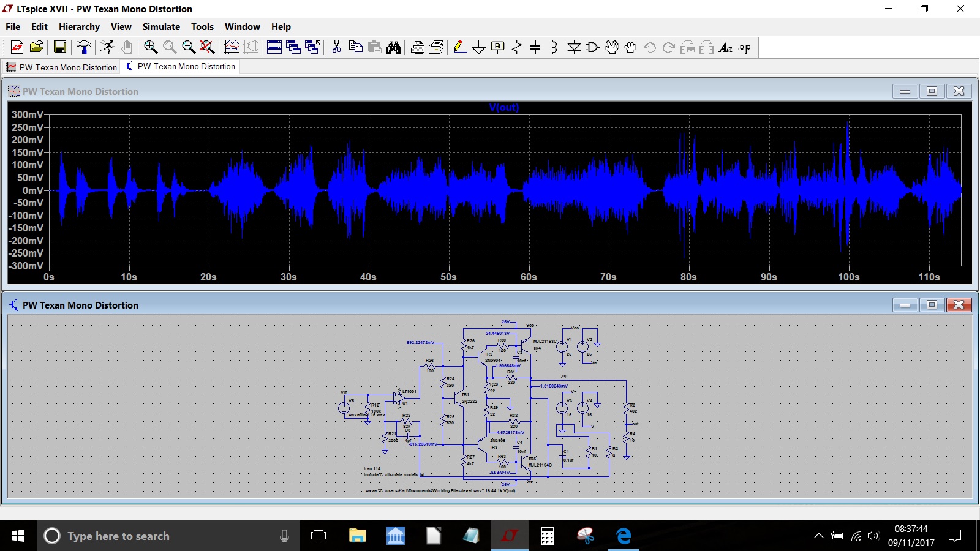Screen dimensions: 980x551
Task: Open the Action Center notifications
Action: click(x=955, y=536)
